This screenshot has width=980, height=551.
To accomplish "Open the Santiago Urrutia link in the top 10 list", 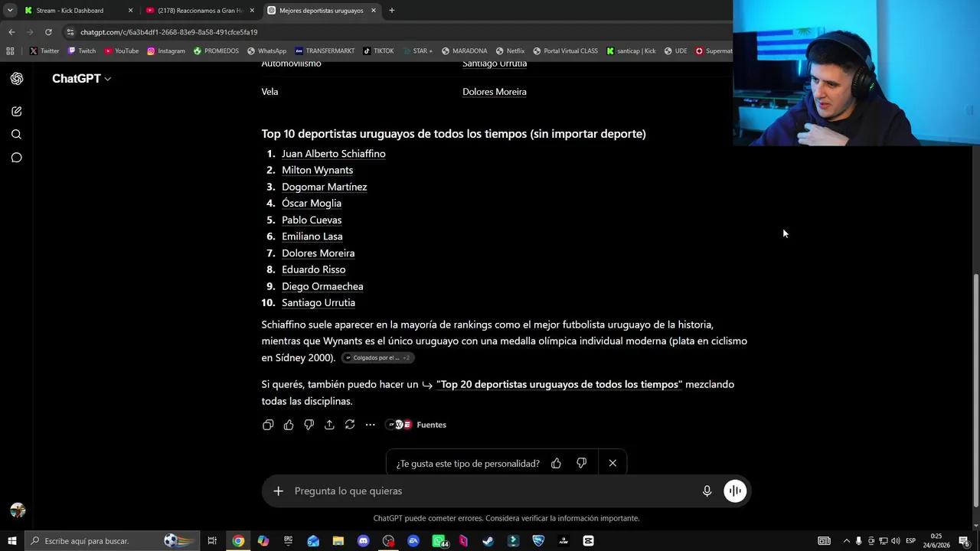I will [318, 303].
